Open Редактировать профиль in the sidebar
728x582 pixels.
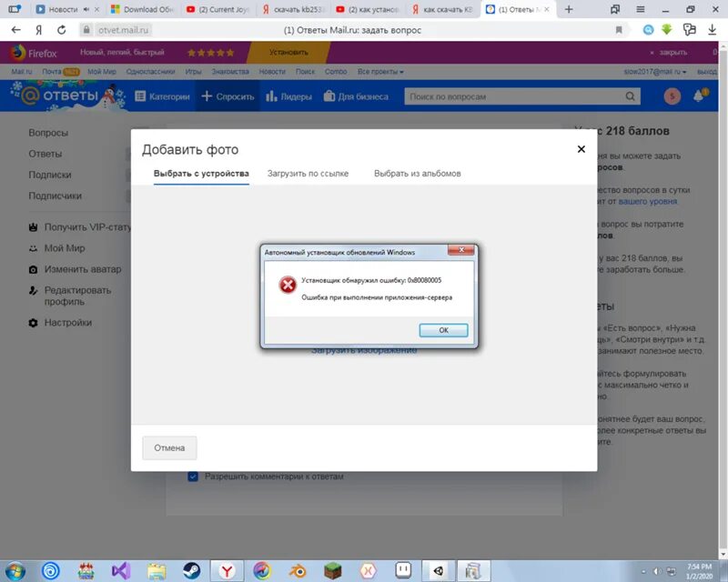coord(70,296)
